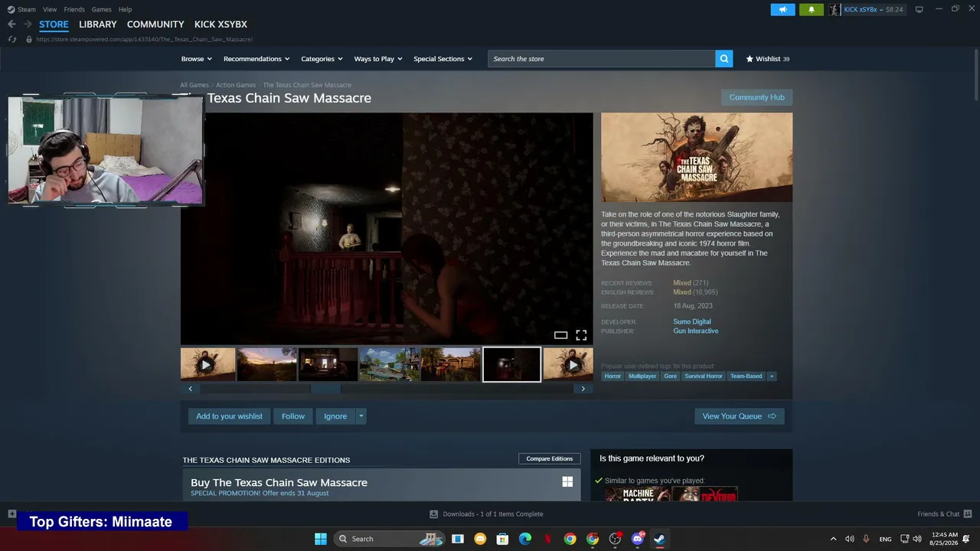The image size is (980, 551).
Task: Open Friends & Chat panel icon
Action: tap(968, 514)
